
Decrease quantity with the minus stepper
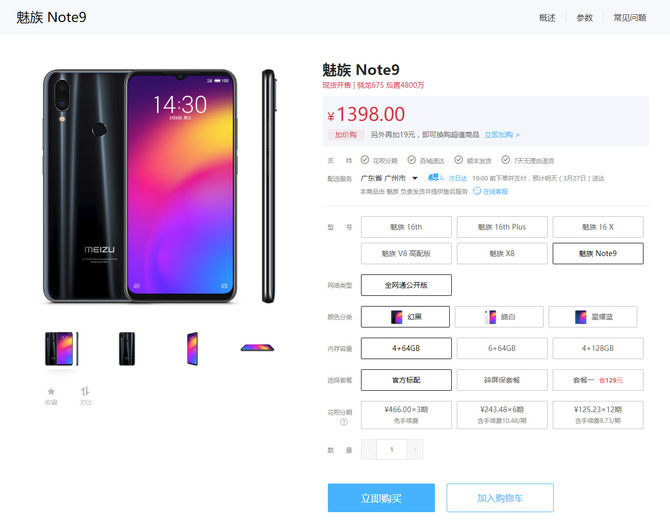(369, 449)
